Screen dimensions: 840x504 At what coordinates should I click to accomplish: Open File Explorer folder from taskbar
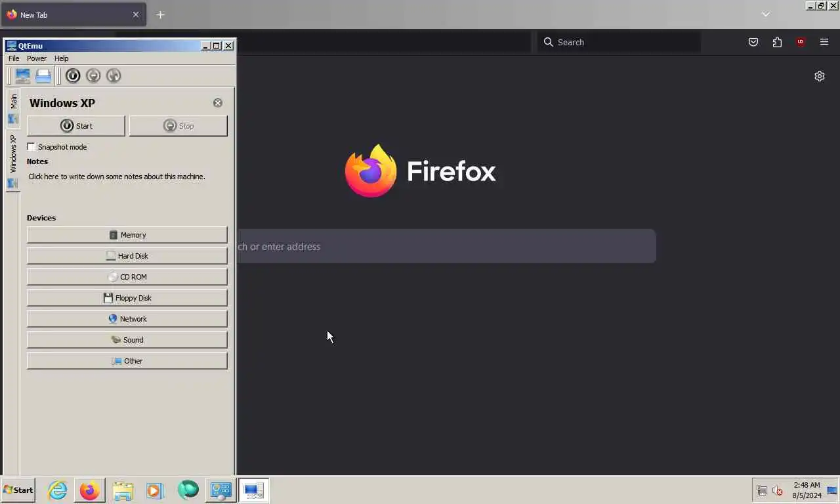pyautogui.click(x=123, y=490)
